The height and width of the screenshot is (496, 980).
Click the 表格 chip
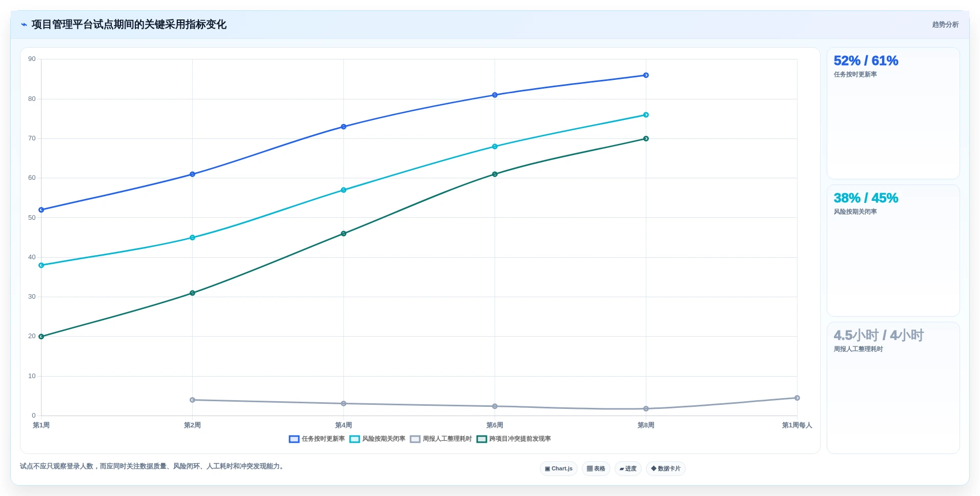[596, 469]
